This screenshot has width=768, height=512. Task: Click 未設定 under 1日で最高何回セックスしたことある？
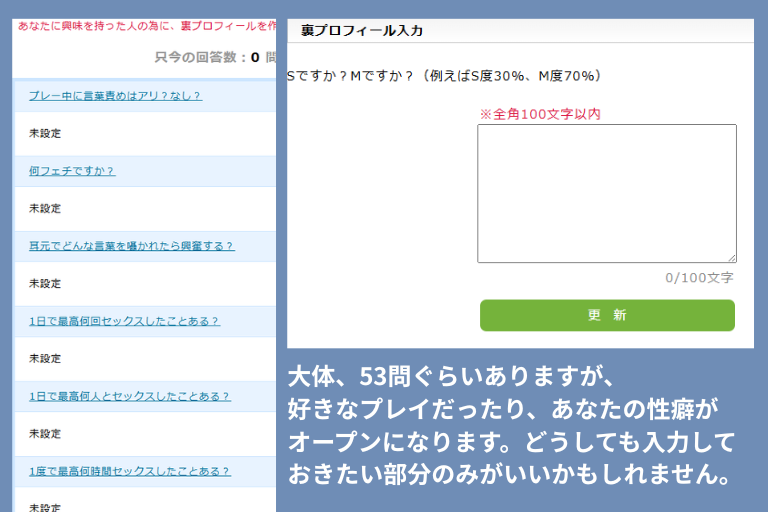(x=45, y=358)
